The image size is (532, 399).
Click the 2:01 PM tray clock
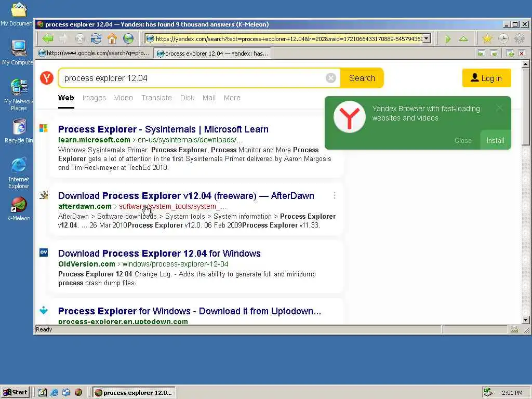[x=512, y=393]
